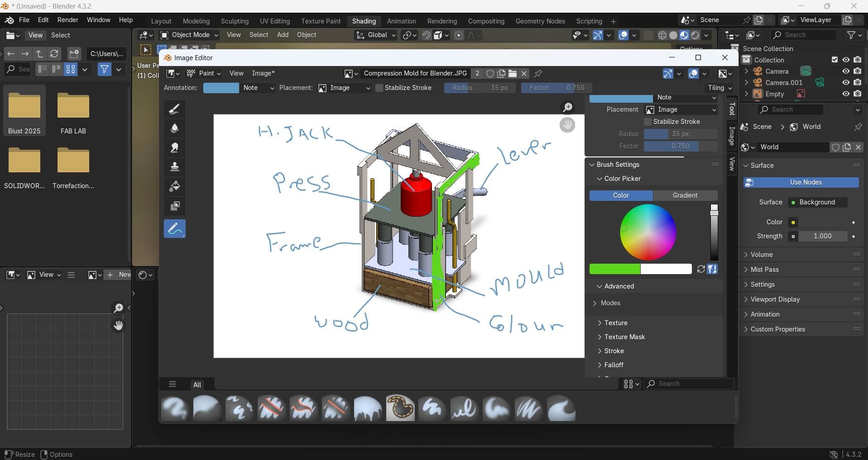Viewport: 868px width, 460px height.
Task: Create new folder in file browser
Action: click(x=74, y=54)
